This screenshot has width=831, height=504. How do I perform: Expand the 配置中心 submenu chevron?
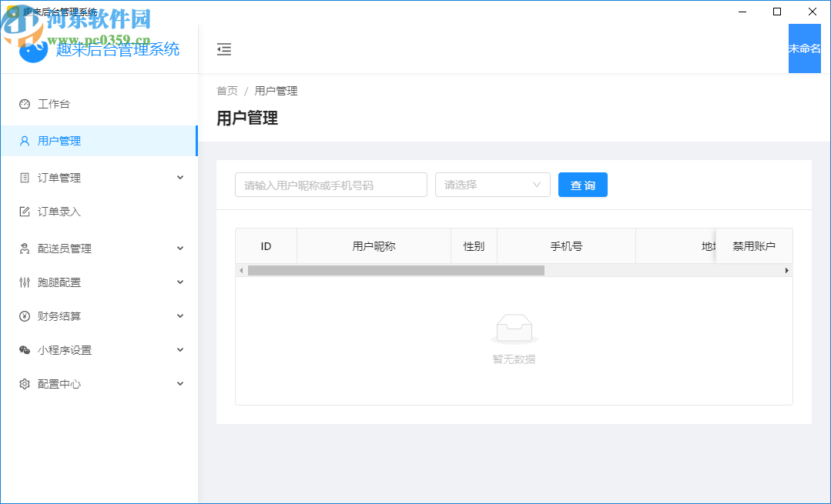[x=179, y=383]
